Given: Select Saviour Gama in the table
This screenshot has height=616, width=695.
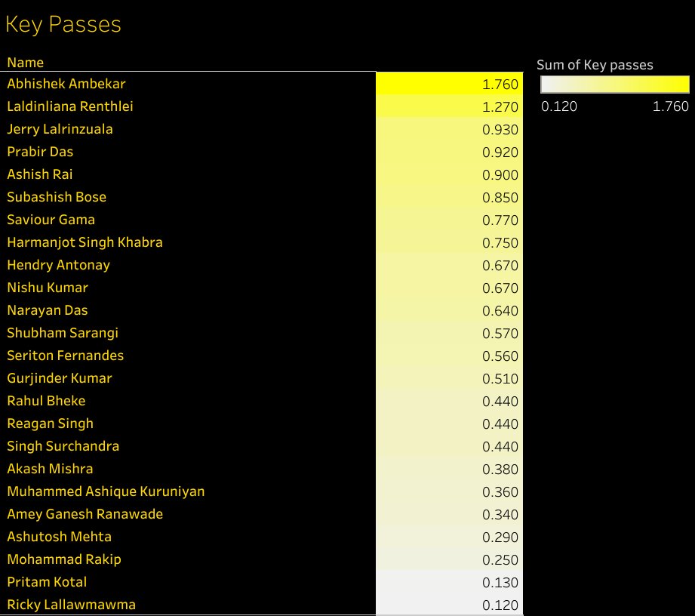Looking at the screenshot, I should click(51, 220).
